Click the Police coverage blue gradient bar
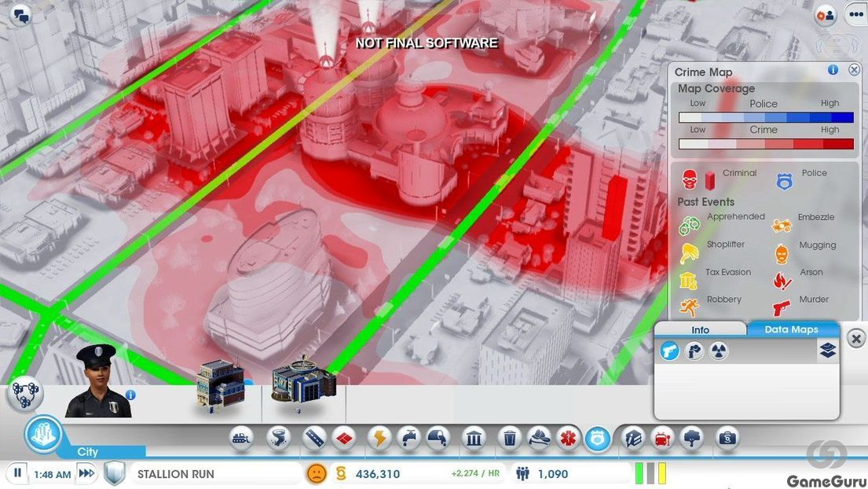This screenshot has height=489, width=868. coord(766,117)
